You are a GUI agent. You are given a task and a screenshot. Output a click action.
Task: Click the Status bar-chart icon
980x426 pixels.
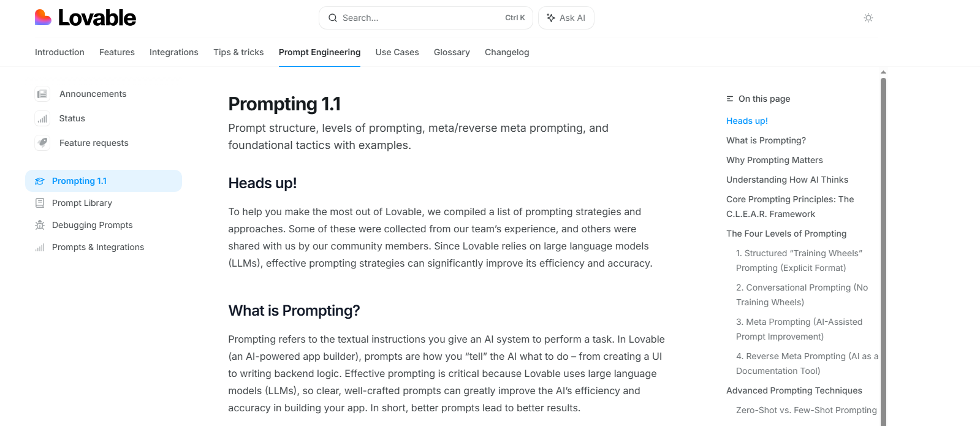tap(42, 118)
